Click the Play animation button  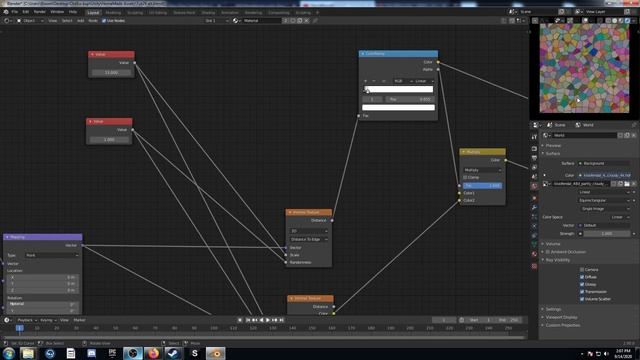click(x=268, y=320)
